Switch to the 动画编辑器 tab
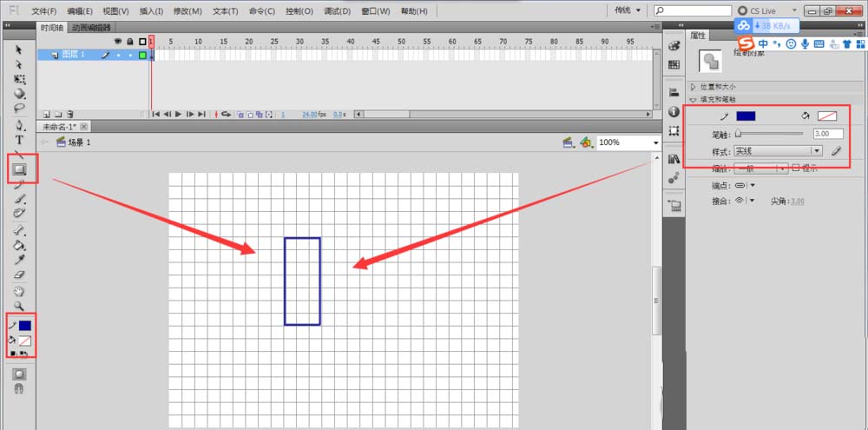This screenshot has width=868, height=430. 91,28
